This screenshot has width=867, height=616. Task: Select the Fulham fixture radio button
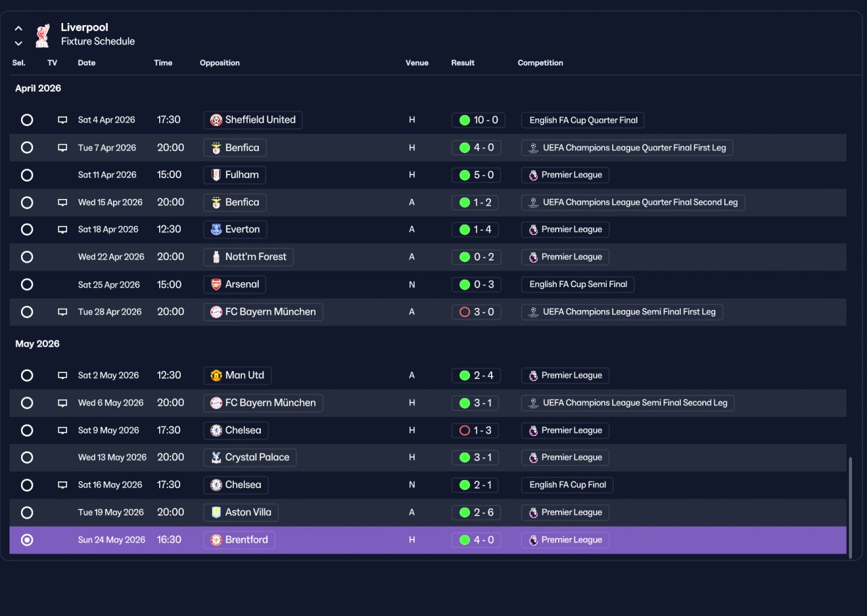click(27, 175)
